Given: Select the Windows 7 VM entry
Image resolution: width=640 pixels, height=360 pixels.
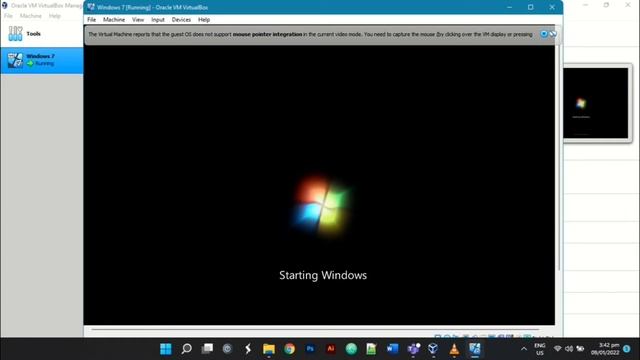Looking at the screenshot, I should pyautogui.click(x=42, y=60).
